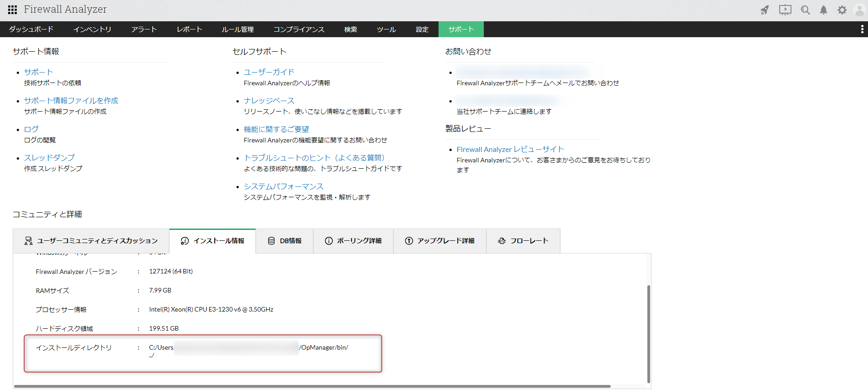This screenshot has width=868, height=390.
Task: Click the セルフサポート heading
Action: tap(260, 52)
